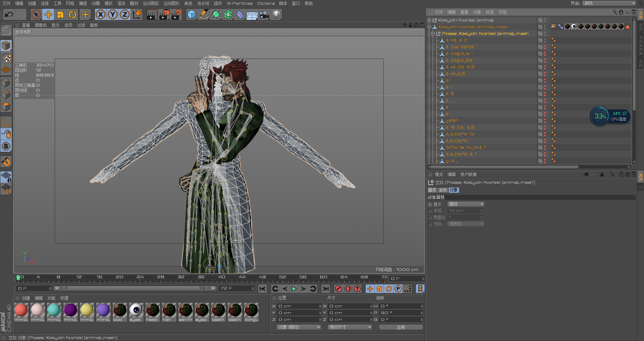Screen dimensions: 644x341
Task: Toggle the Y axis lock
Action: pos(113,14)
